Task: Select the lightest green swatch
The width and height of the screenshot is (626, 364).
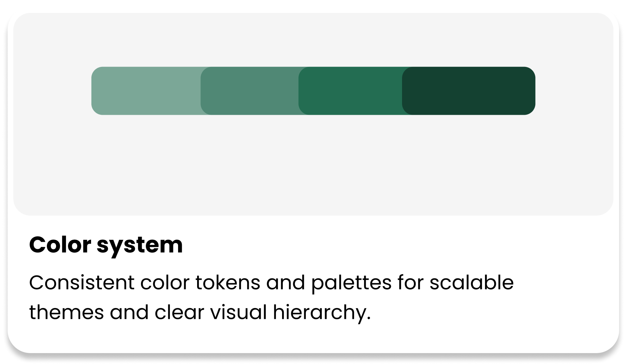Action: pyautogui.click(x=146, y=91)
